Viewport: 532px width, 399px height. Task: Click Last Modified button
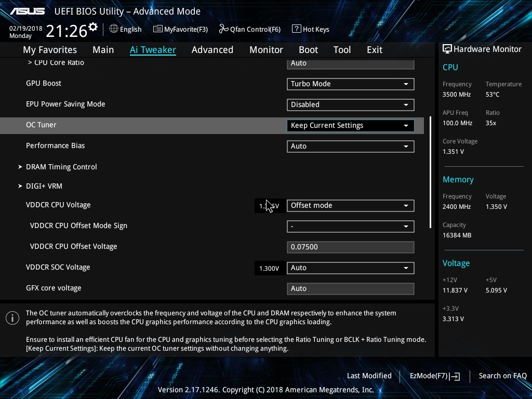tap(369, 376)
